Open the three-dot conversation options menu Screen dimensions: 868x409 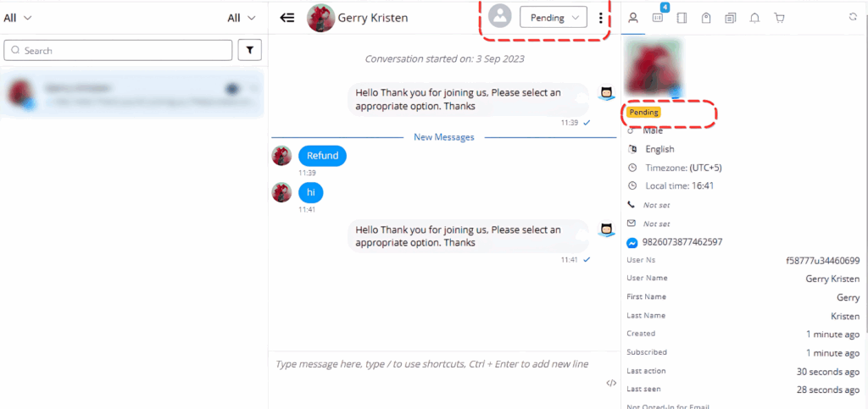(601, 18)
